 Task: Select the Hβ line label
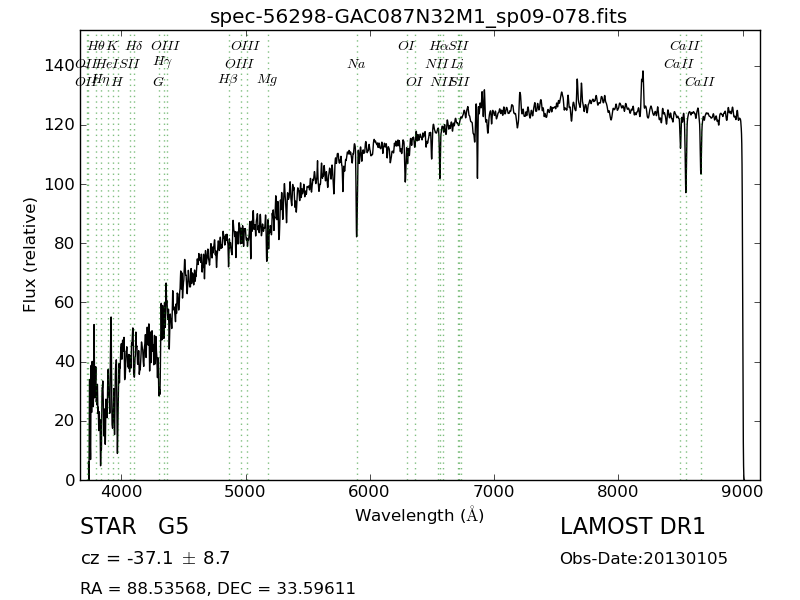point(228,80)
